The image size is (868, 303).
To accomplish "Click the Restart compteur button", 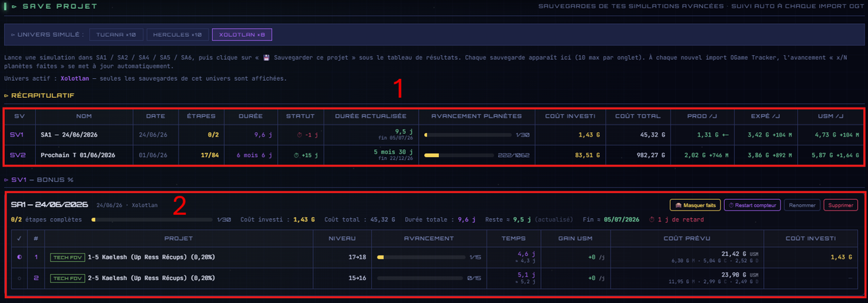I will coord(751,204).
